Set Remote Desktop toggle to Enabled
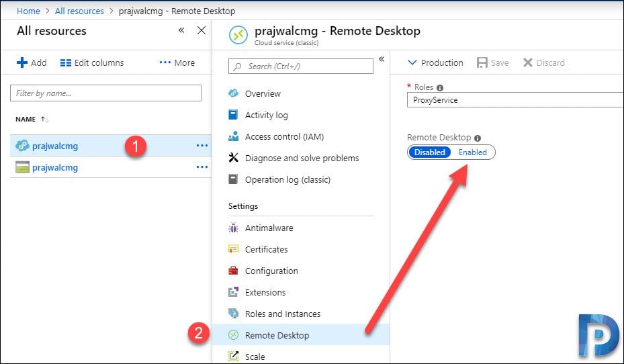The height and width of the screenshot is (364, 624). click(x=472, y=152)
